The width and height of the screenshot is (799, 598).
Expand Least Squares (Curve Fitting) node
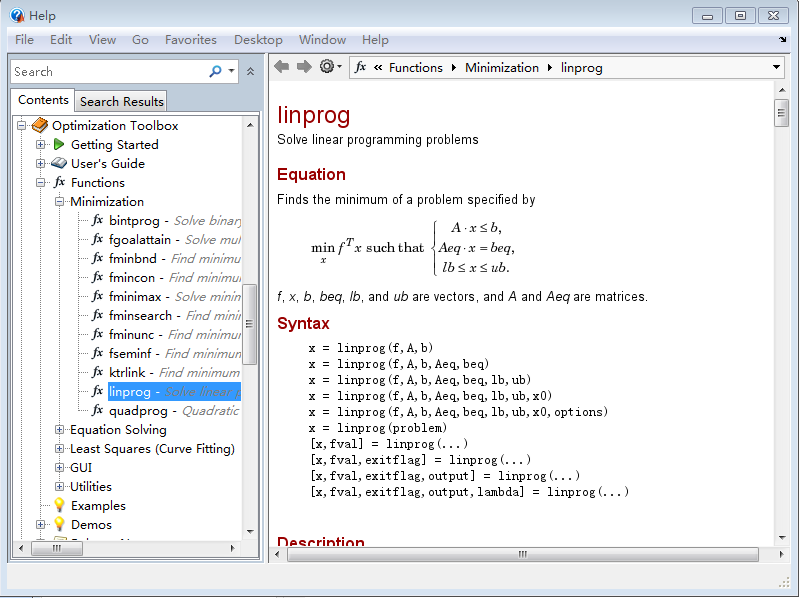tap(60, 449)
